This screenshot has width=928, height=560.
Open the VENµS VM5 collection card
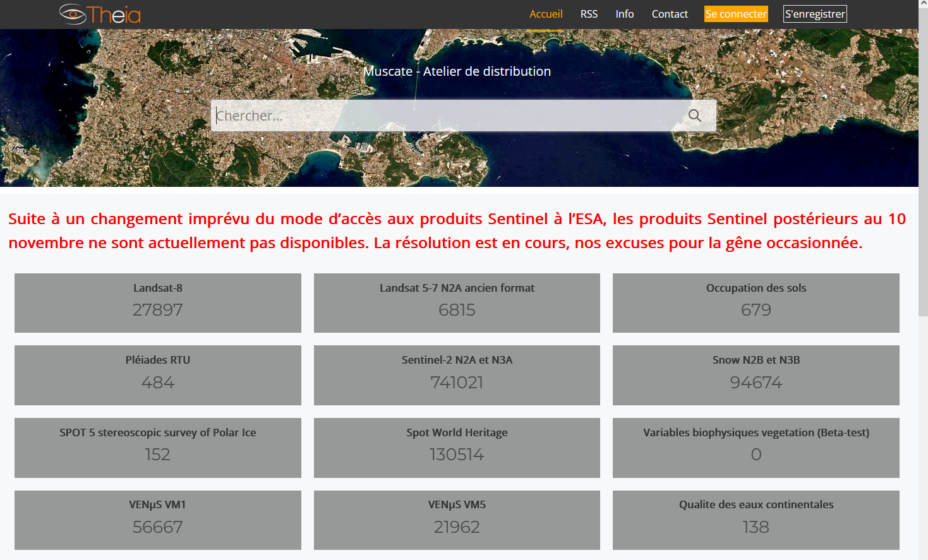click(457, 520)
